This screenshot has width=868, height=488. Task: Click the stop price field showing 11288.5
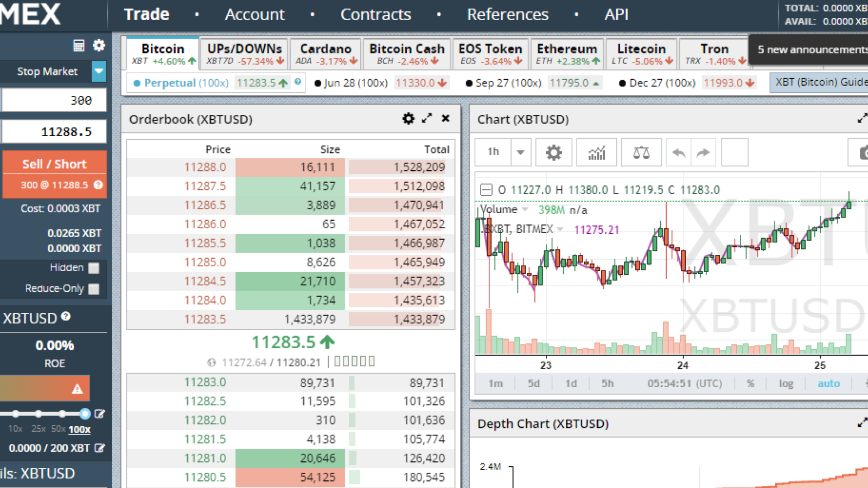(x=54, y=132)
